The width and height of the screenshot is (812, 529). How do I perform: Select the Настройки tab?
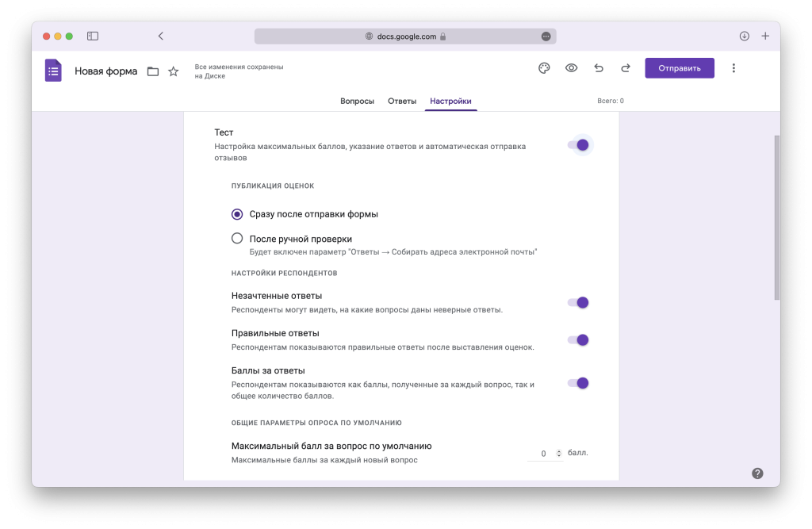tap(450, 101)
